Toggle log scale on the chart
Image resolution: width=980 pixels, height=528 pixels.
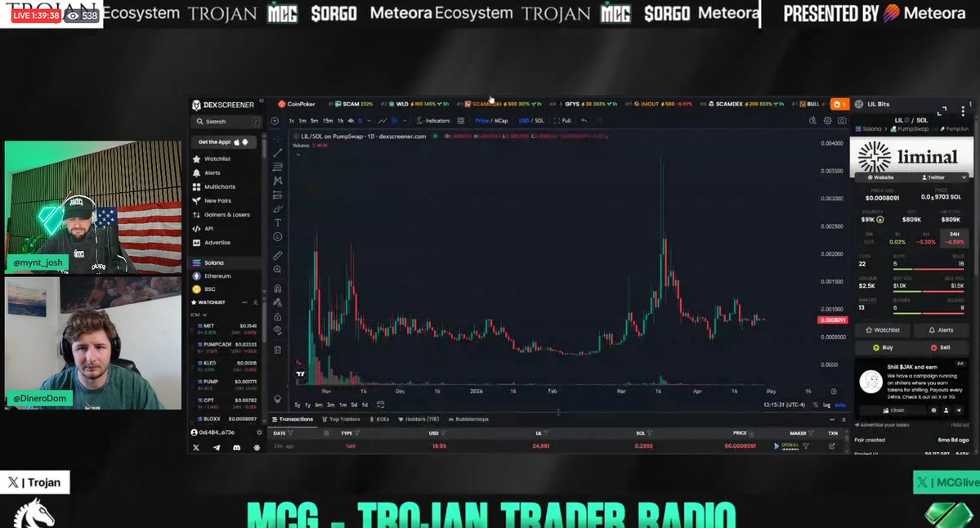click(826, 405)
